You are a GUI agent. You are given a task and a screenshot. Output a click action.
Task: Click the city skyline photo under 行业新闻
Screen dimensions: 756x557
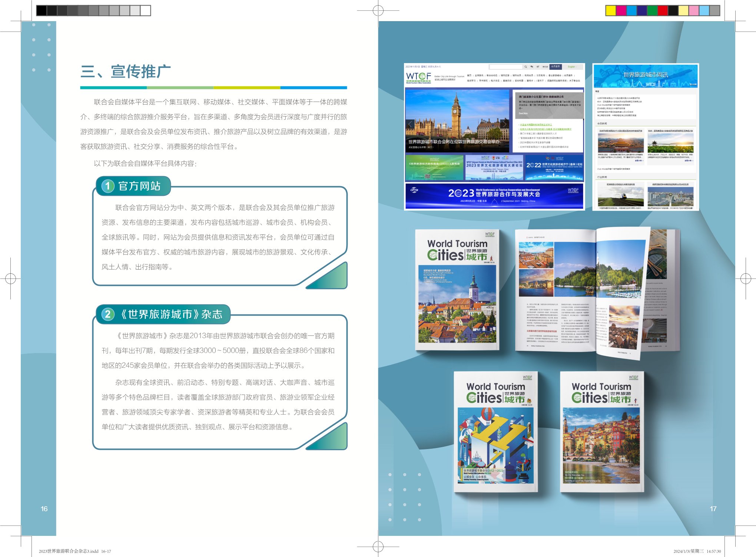tap(670, 197)
